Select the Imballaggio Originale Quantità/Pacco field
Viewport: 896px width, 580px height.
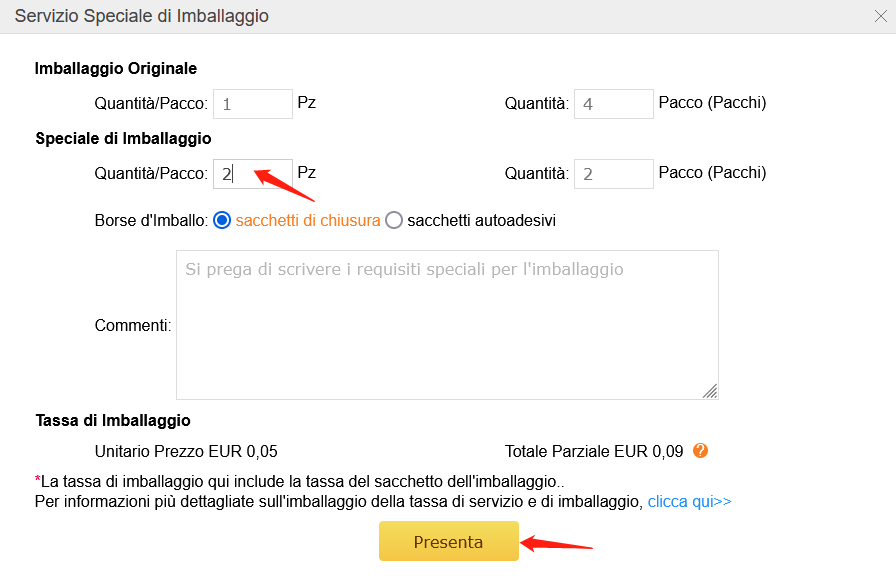[x=253, y=104]
